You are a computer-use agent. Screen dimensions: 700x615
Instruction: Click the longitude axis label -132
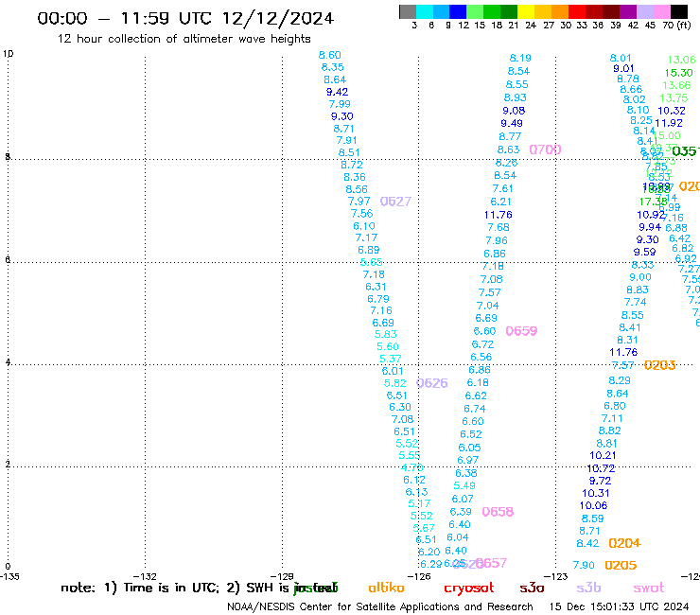(145, 576)
